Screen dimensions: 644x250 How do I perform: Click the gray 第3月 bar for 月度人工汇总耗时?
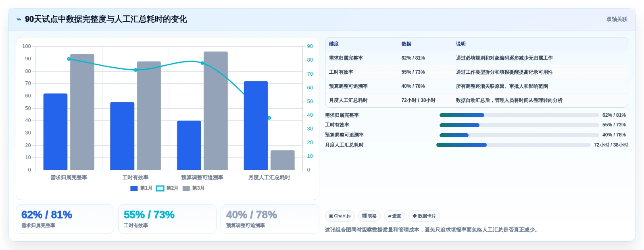coord(283,160)
